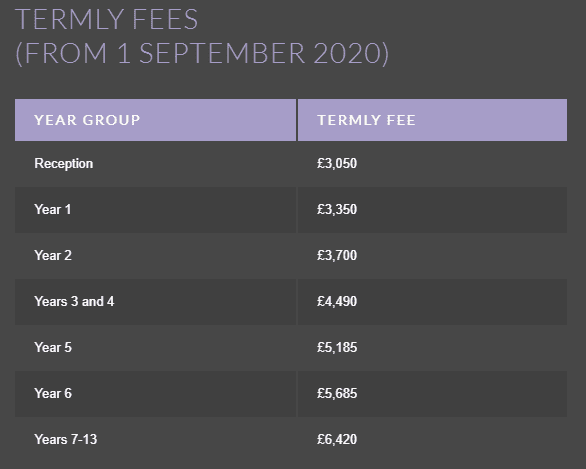Click the £3,700 fee value
This screenshot has height=469, width=586.
pyautogui.click(x=337, y=255)
